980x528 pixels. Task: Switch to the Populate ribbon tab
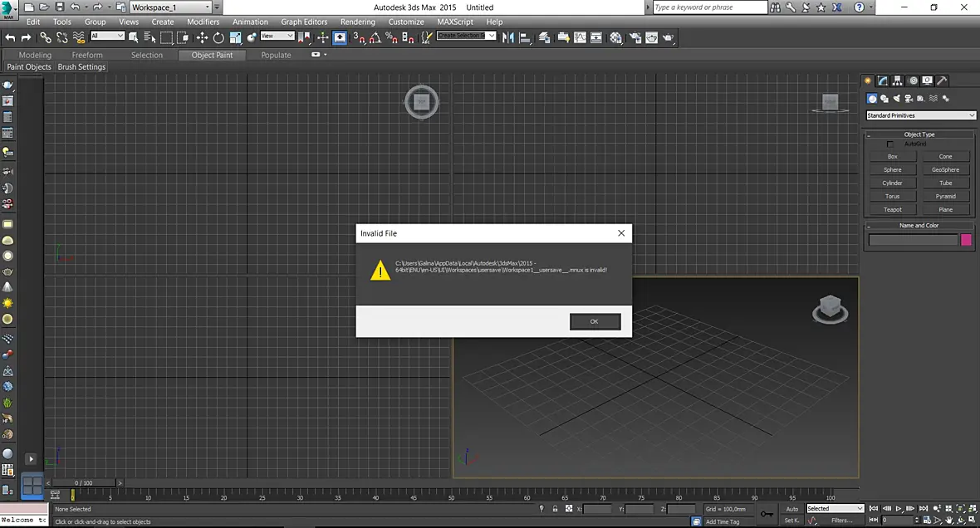pyautogui.click(x=276, y=55)
